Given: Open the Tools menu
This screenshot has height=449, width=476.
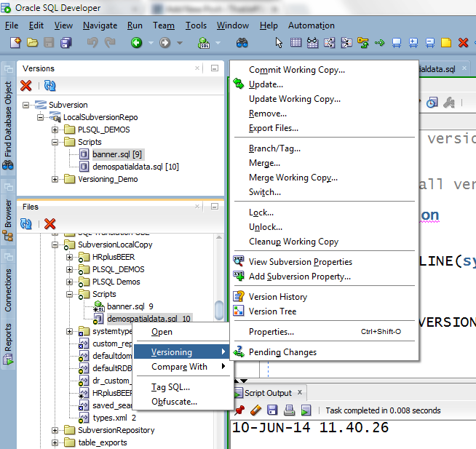Looking at the screenshot, I should 196,25.
